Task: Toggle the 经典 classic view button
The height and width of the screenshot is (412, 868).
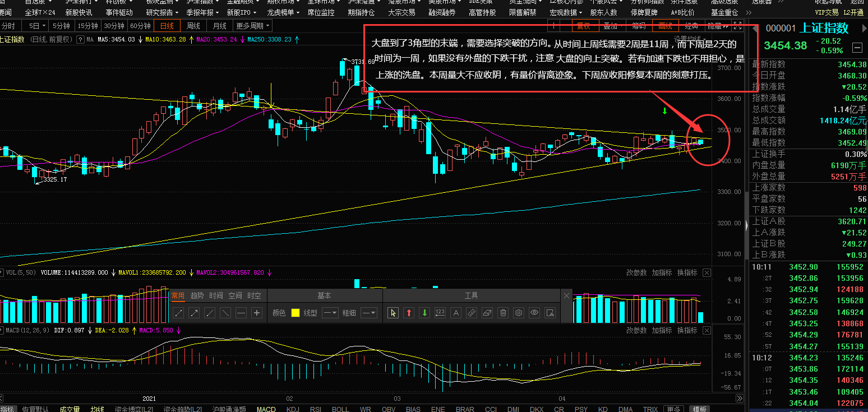Action: [691, 26]
